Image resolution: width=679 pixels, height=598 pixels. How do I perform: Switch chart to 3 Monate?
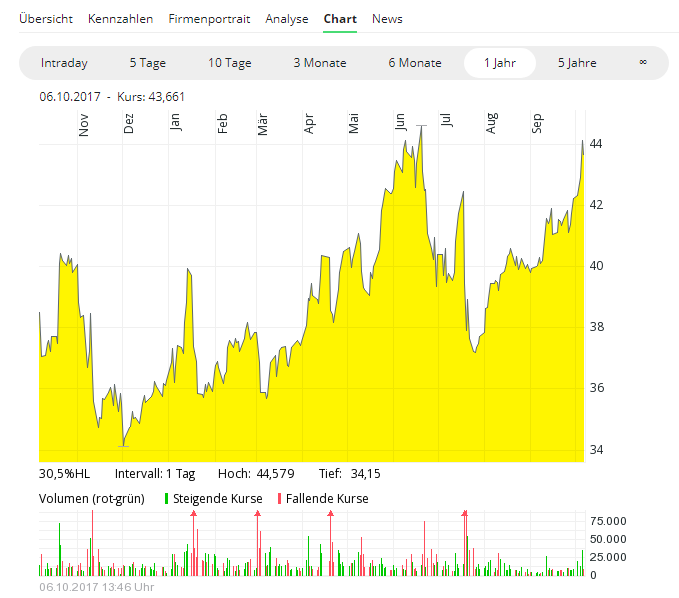pyautogui.click(x=320, y=63)
